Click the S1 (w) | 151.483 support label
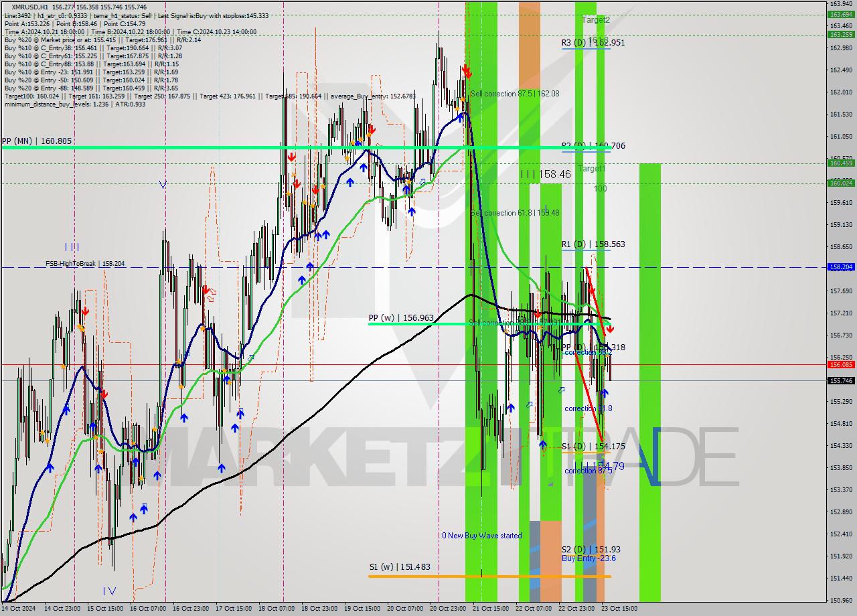 tap(400, 567)
